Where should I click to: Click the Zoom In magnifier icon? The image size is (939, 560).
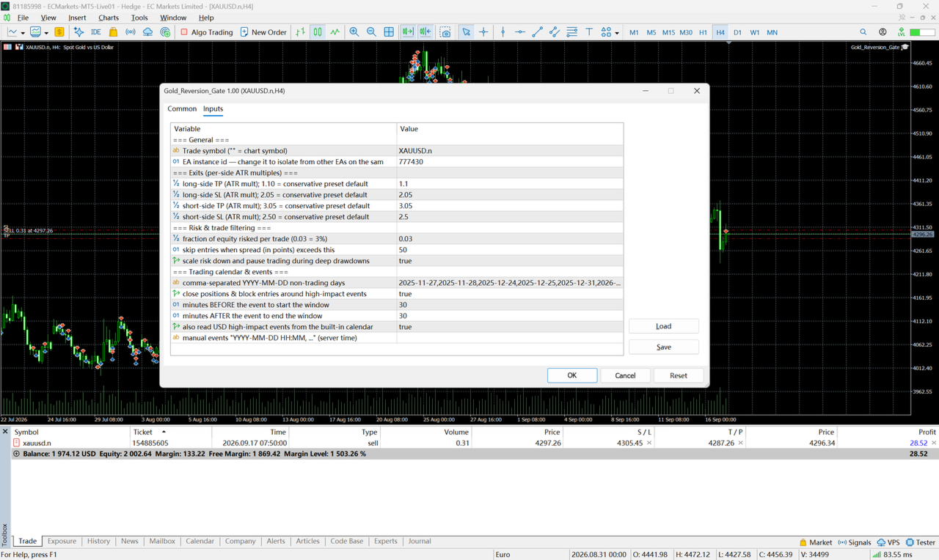tap(354, 32)
